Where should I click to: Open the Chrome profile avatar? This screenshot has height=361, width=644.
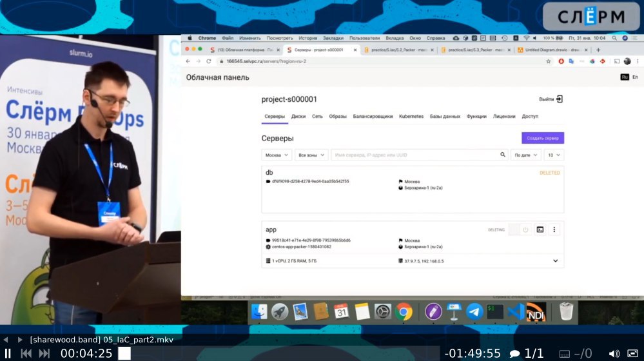(627, 61)
